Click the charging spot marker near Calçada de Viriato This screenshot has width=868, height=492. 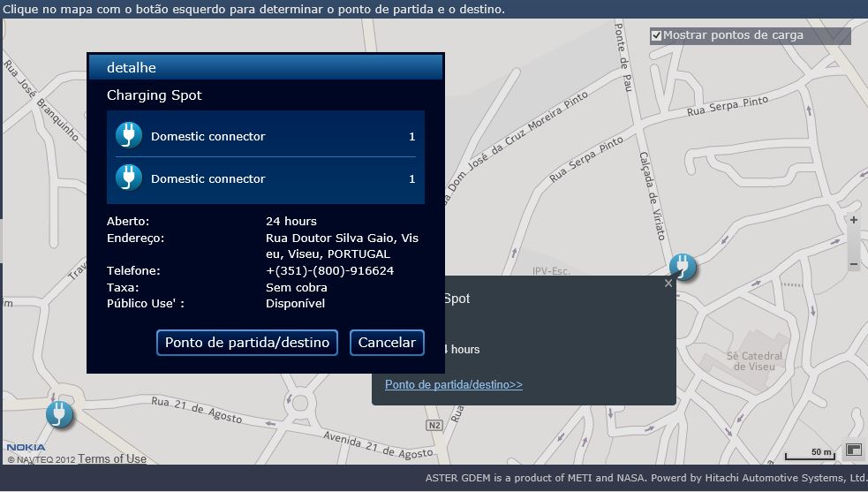(682, 266)
